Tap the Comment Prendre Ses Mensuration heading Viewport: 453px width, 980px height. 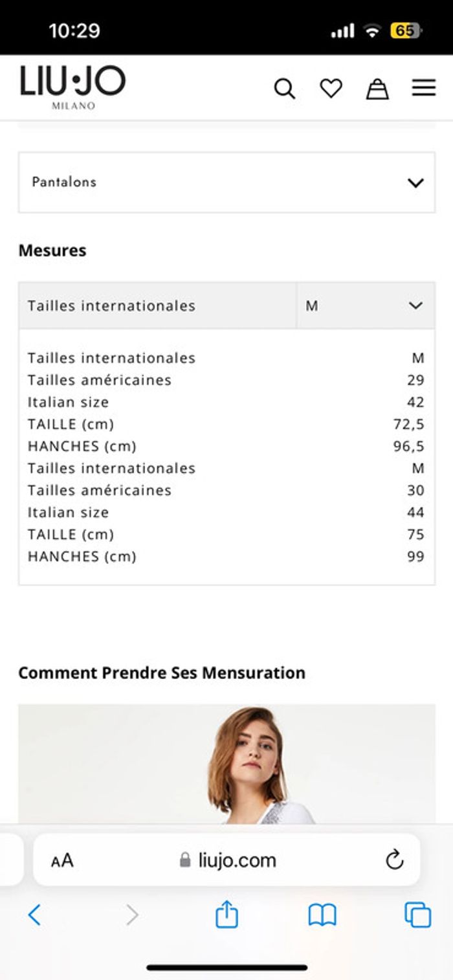pyautogui.click(x=162, y=673)
